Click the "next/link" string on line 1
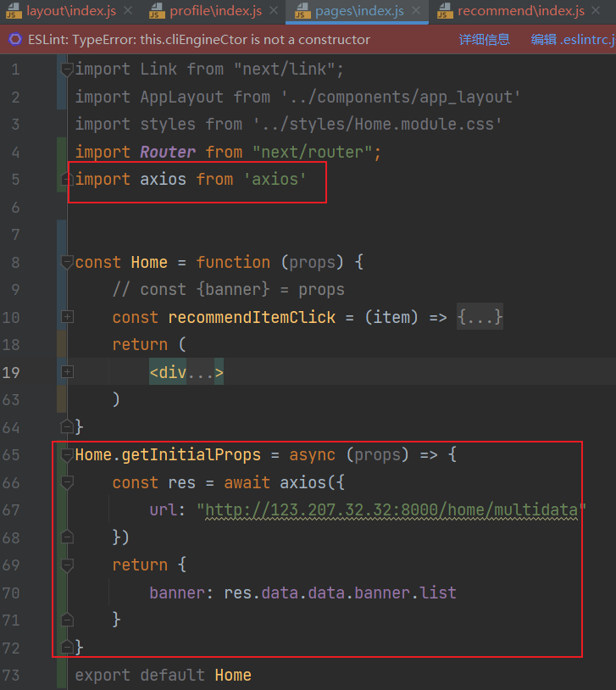This screenshot has width=616, height=690. [x=284, y=70]
